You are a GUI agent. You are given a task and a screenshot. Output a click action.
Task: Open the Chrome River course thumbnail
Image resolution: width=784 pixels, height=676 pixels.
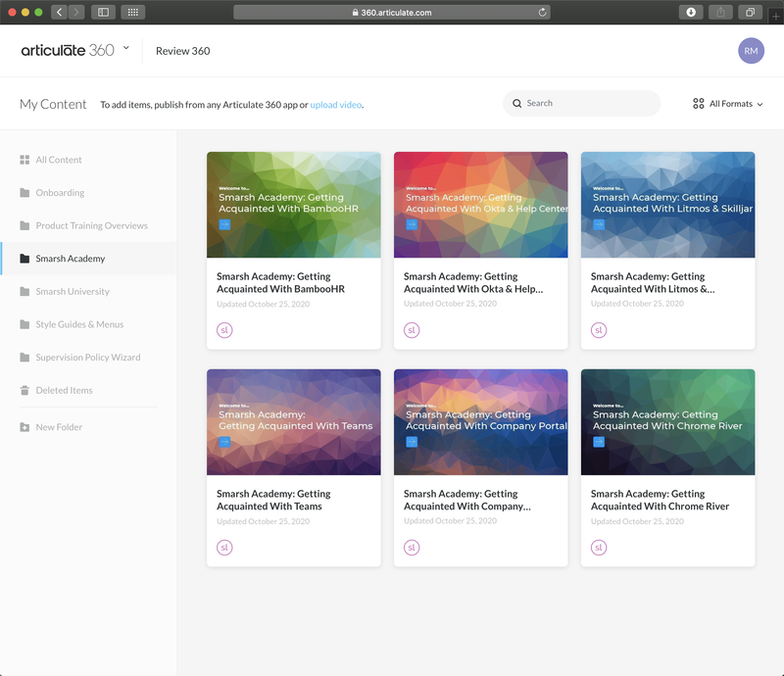[667, 422]
